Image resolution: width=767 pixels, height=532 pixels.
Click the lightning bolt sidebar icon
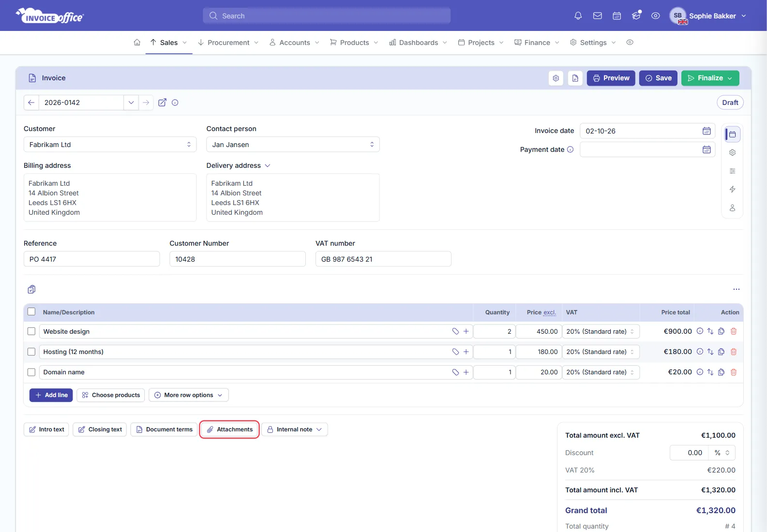[732, 189]
